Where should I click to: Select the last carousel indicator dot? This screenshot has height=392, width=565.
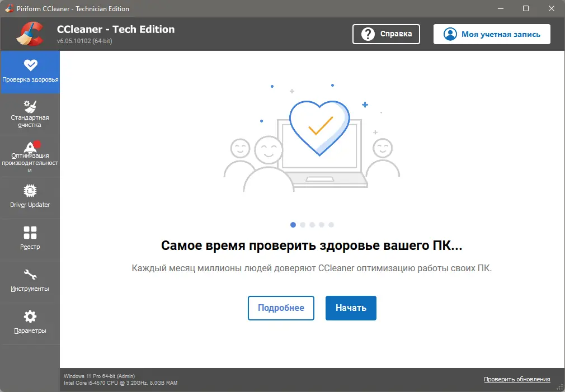coord(331,224)
